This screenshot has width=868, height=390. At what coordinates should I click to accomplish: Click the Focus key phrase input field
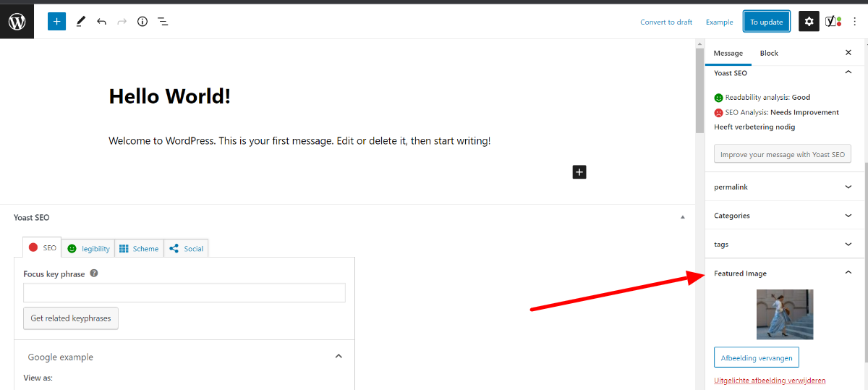tap(184, 292)
